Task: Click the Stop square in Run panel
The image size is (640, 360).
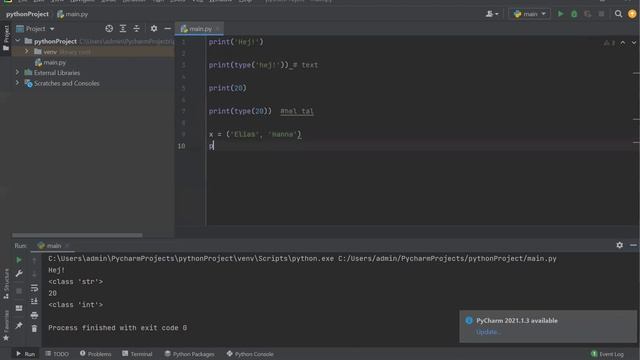Action: (19, 291)
